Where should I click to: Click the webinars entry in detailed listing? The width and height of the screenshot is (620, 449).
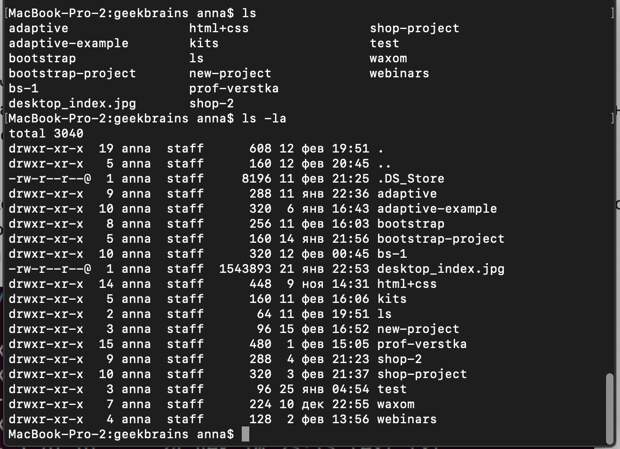(x=406, y=419)
